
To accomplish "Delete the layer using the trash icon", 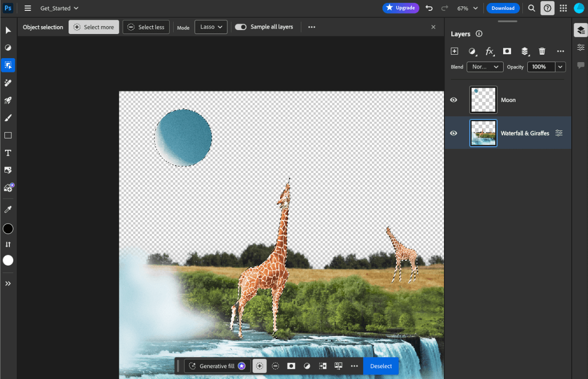I will point(542,51).
